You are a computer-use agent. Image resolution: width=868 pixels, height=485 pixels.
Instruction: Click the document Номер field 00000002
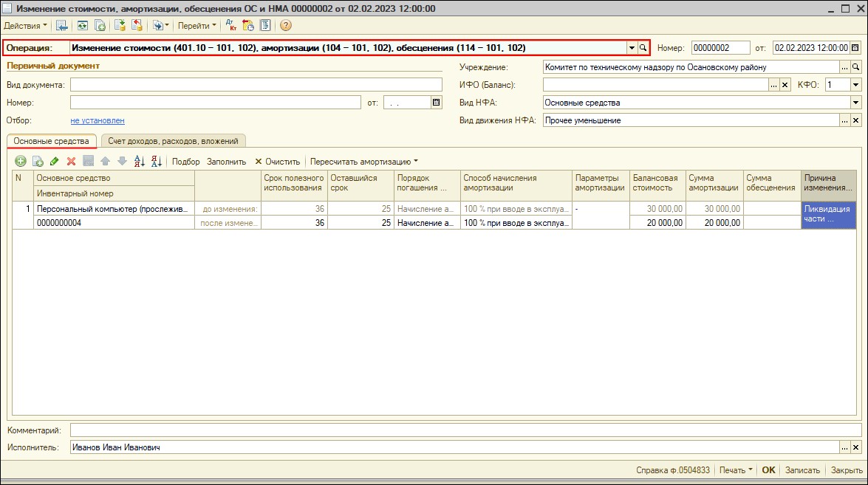(x=721, y=48)
